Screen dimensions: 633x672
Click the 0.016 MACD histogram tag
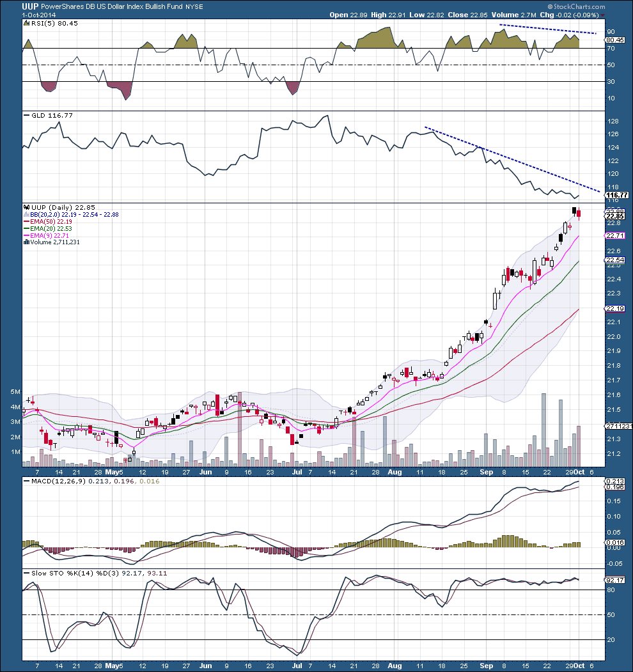pyautogui.click(x=615, y=543)
